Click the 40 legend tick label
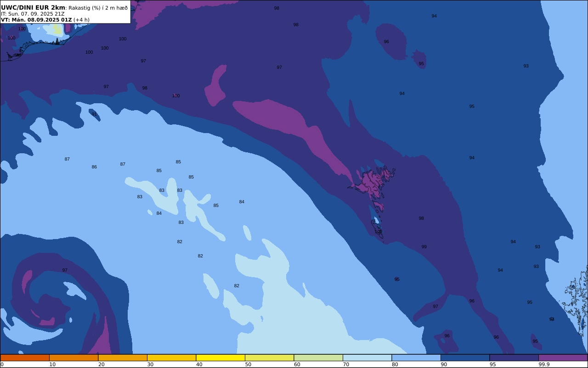The height and width of the screenshot is (368, 588). (199, 364)
